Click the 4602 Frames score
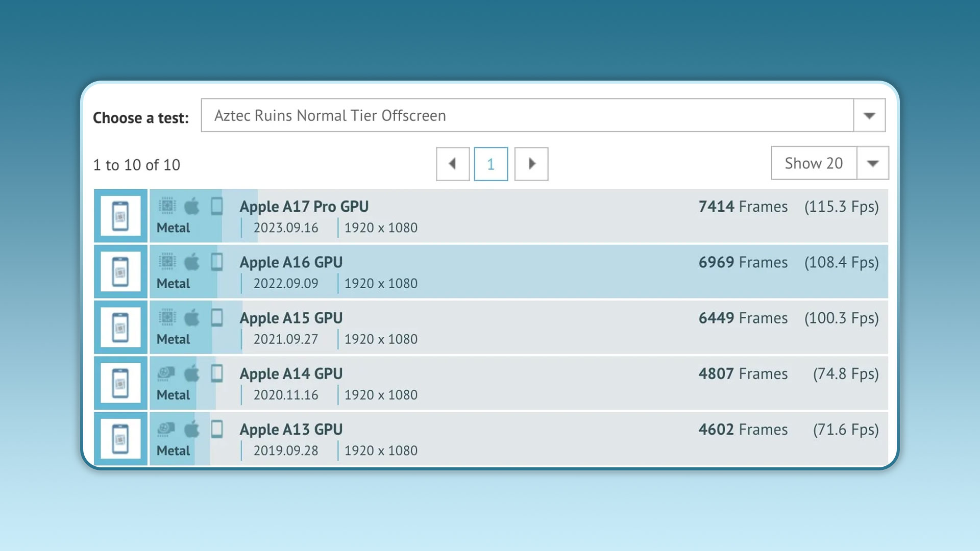The height and width of the screenshot is (551, 980). 743,430
